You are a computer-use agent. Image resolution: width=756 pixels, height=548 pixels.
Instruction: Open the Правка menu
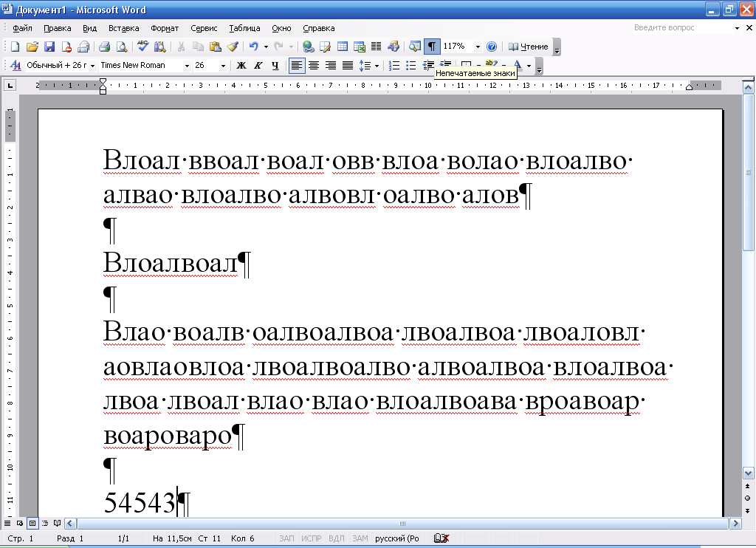coord(58,28)
